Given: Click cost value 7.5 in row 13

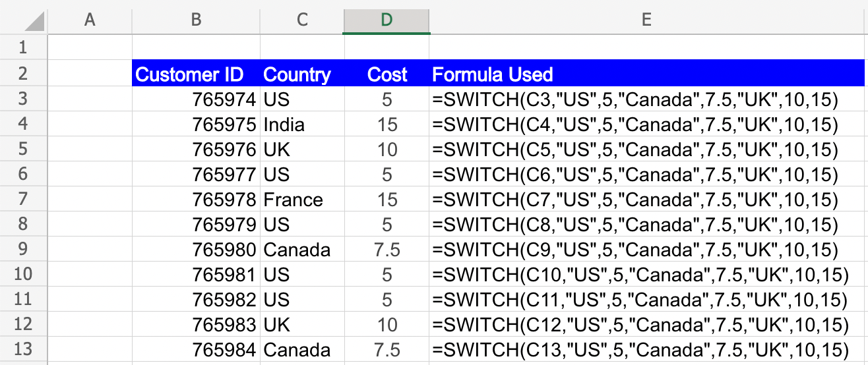Looking at the screenshot, I should [x=387, y=349].
